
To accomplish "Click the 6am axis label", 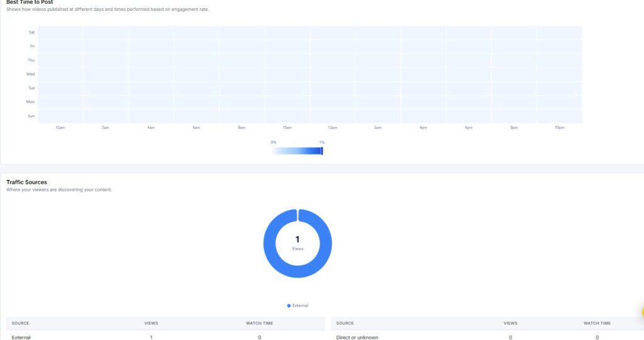I will 196,127.
